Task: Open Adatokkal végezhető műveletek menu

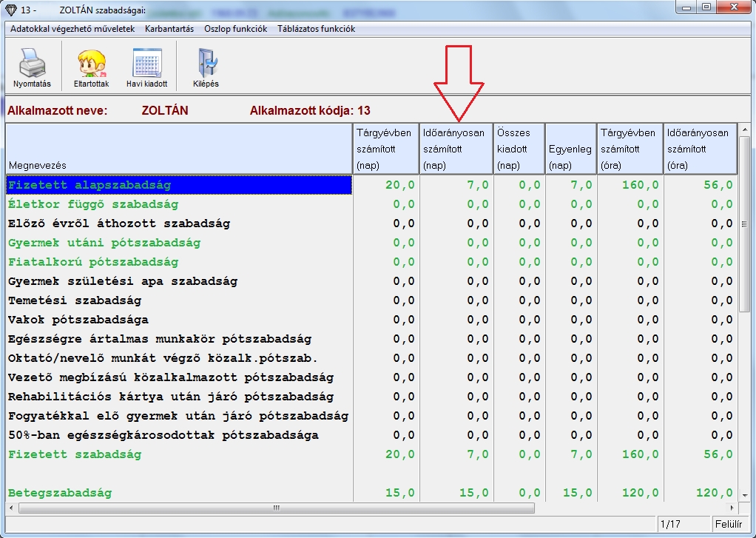Action: (72, 29)
